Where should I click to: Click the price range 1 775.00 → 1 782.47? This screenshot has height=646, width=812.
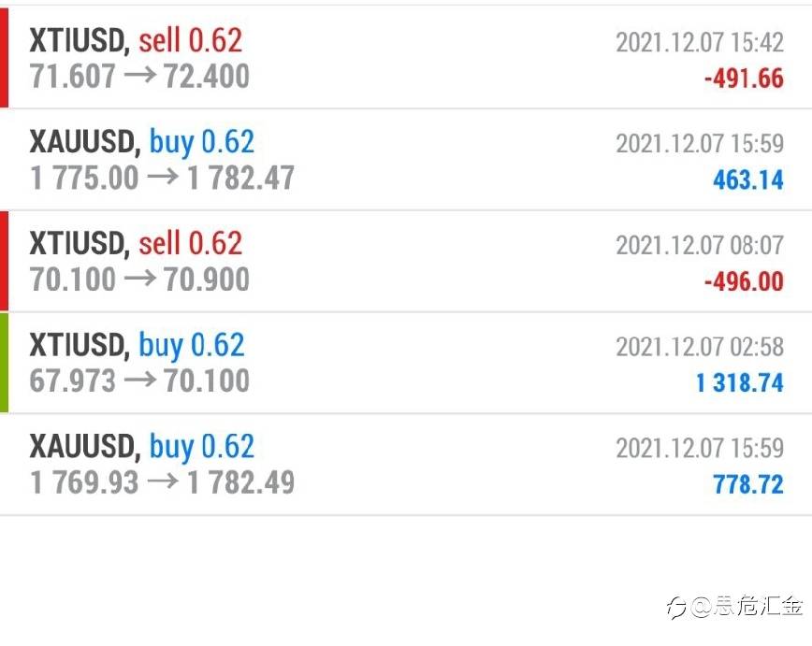tap(162, 178)
